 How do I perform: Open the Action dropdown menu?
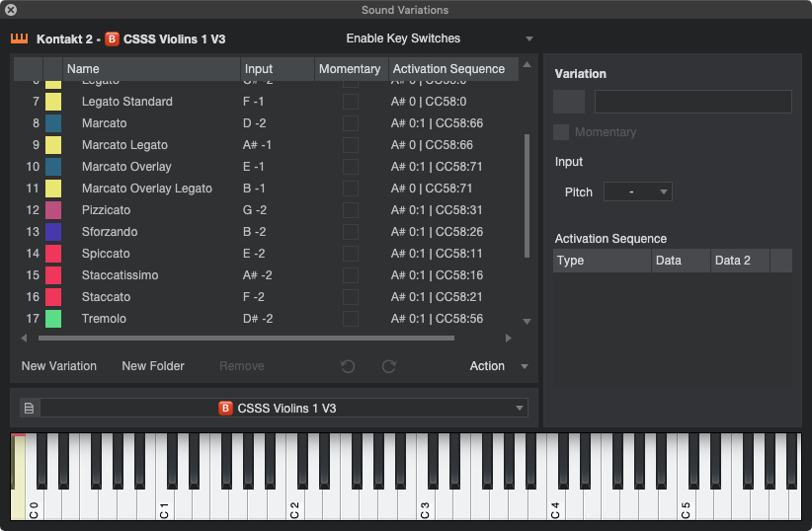pos(498,366)
